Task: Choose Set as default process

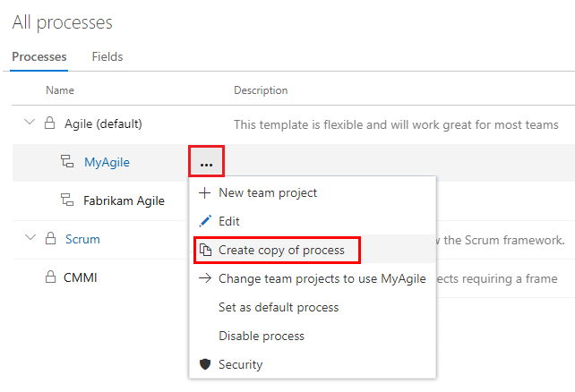Action: (279, 307)
